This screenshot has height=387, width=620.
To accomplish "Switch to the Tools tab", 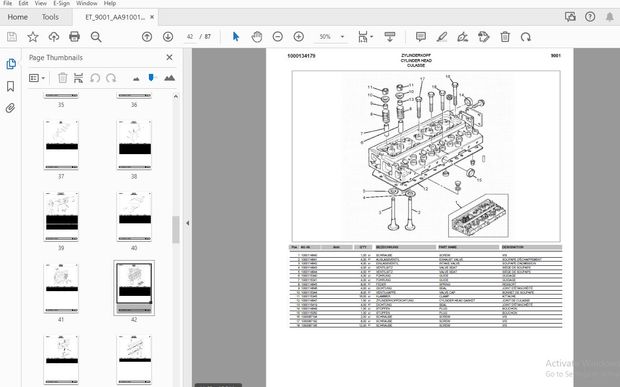I will point(50,17).
